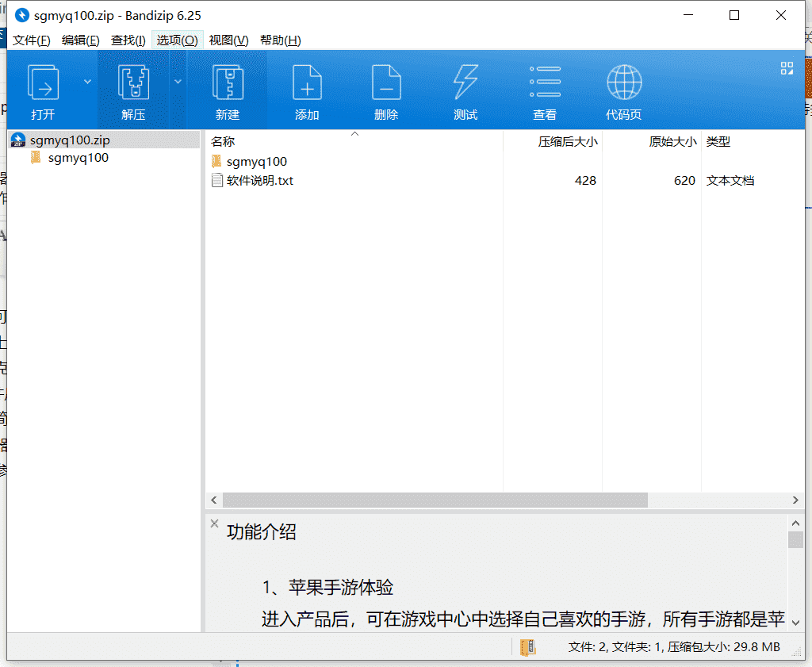Click the 查看 (View) toolbar icon

(x=545, y=82)
